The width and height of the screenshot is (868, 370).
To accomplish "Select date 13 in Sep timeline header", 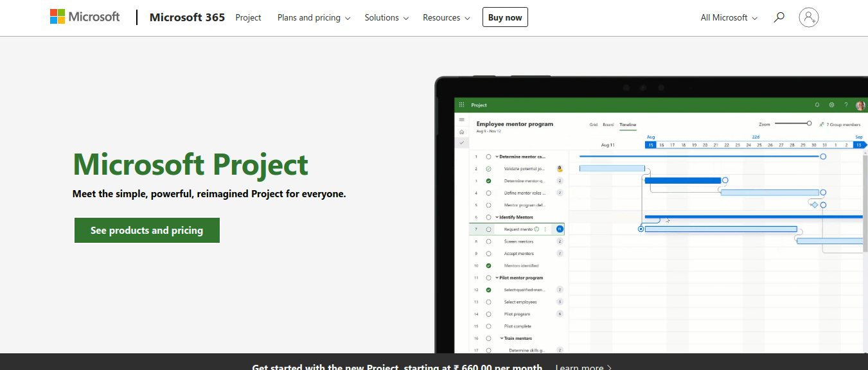I will click(x=858, y=145).
